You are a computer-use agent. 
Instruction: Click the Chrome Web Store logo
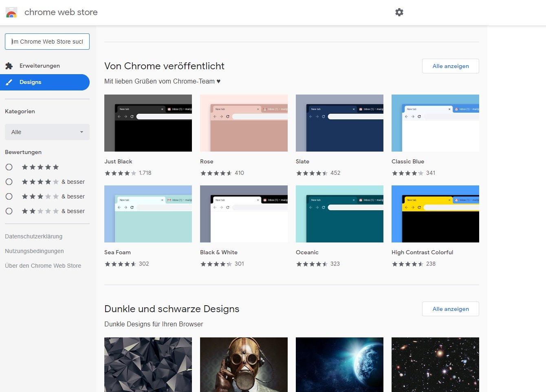click(11, 13)
